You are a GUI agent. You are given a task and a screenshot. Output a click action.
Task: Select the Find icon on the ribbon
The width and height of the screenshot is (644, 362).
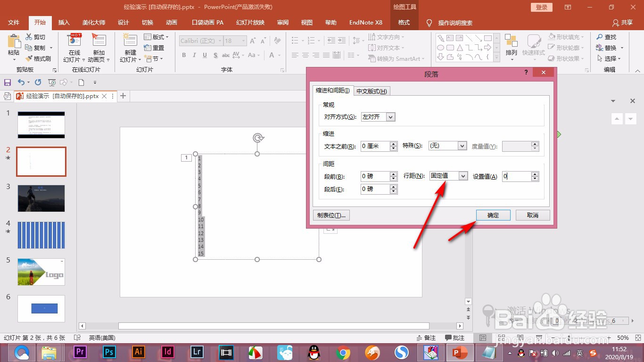point(608,36)
